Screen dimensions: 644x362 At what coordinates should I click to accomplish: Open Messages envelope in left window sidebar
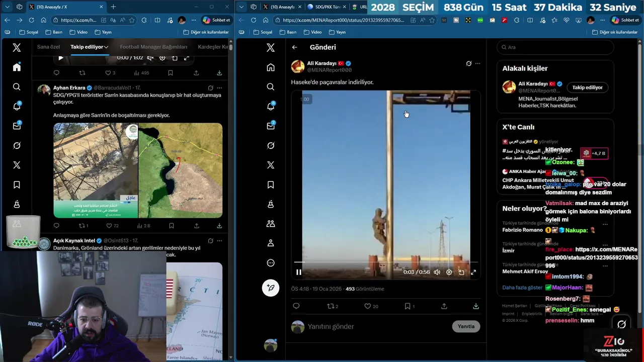tap(17, 126)
